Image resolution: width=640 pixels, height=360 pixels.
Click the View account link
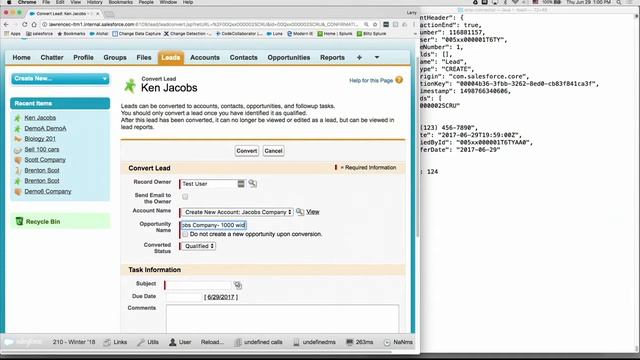click(313, 212)
